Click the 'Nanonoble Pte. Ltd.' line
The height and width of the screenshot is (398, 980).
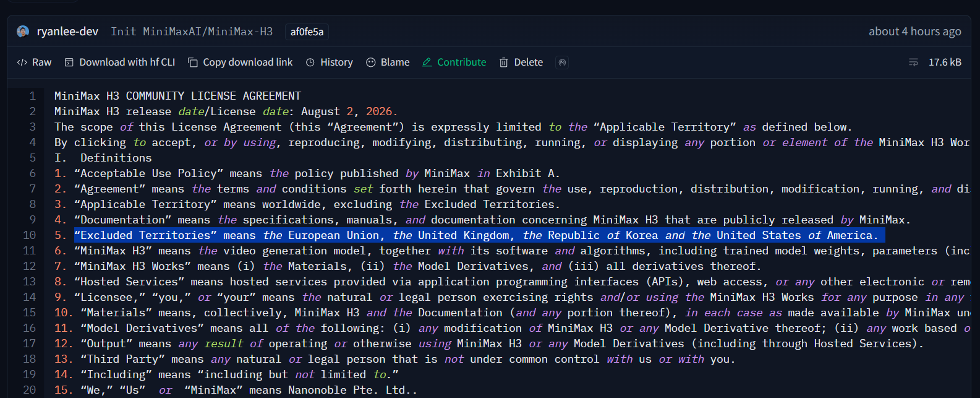[x=236, y=390]
